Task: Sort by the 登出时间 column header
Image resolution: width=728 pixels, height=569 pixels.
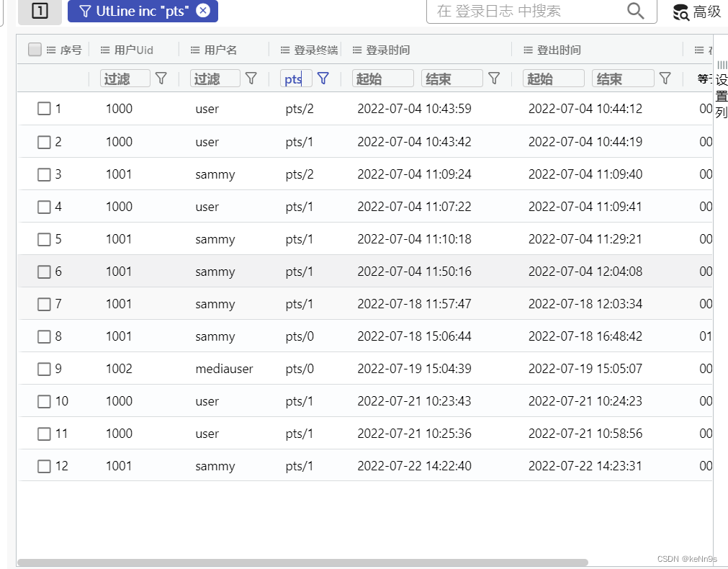Action: pyautogui.click(x=559, y=50)
